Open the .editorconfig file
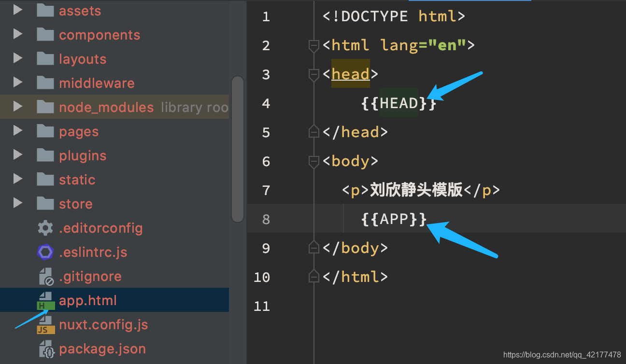 pos(101,228)
